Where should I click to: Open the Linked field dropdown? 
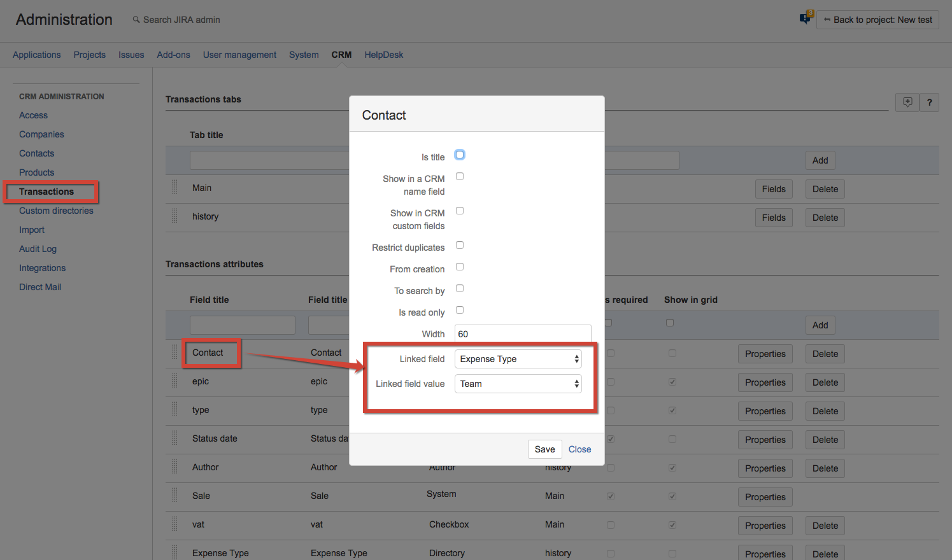[x=518, y=359]
